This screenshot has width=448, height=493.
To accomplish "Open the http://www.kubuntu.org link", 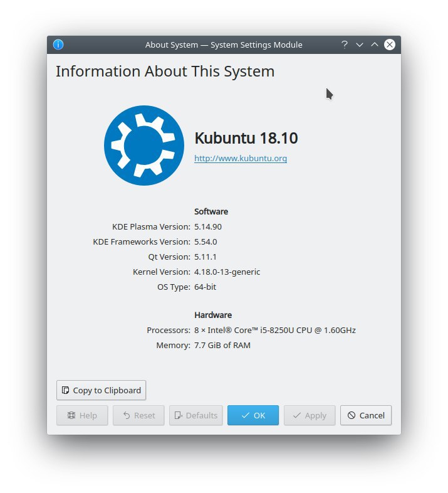I will 241,158.
